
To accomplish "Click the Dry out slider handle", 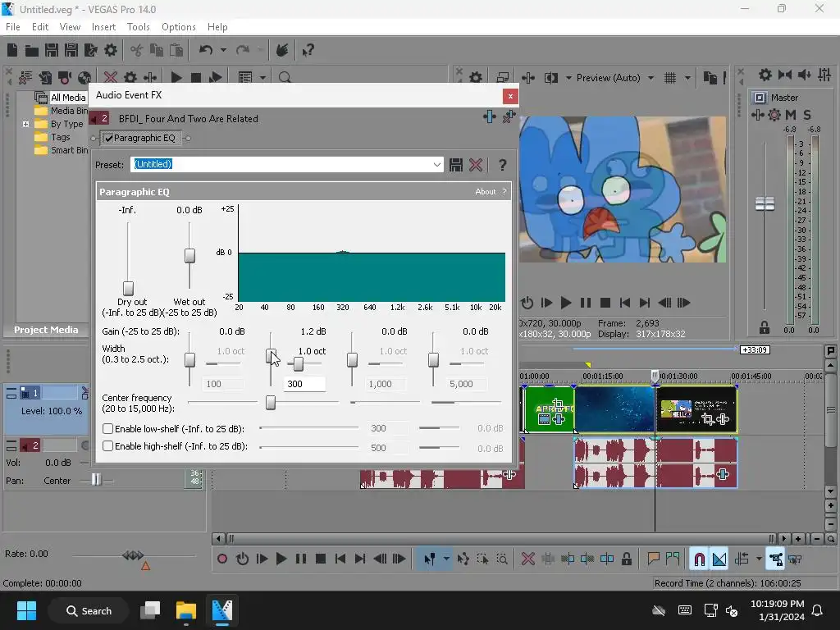I will [x=128, y=288].
